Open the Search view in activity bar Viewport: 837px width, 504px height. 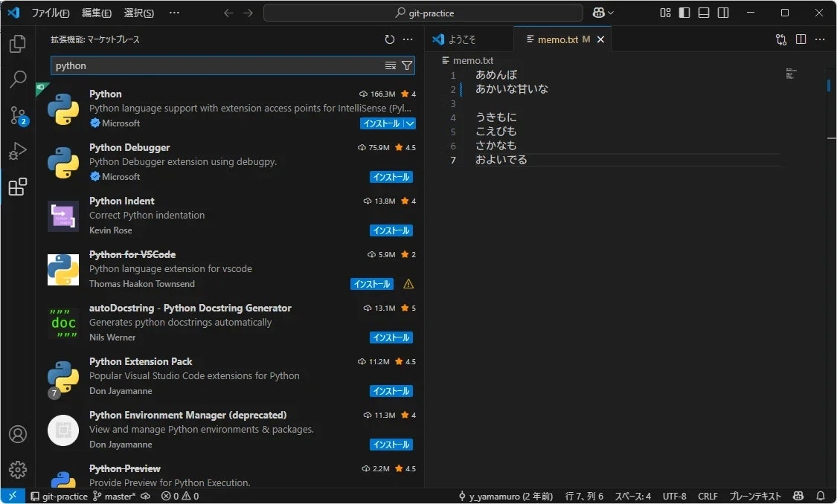(18, 80)
